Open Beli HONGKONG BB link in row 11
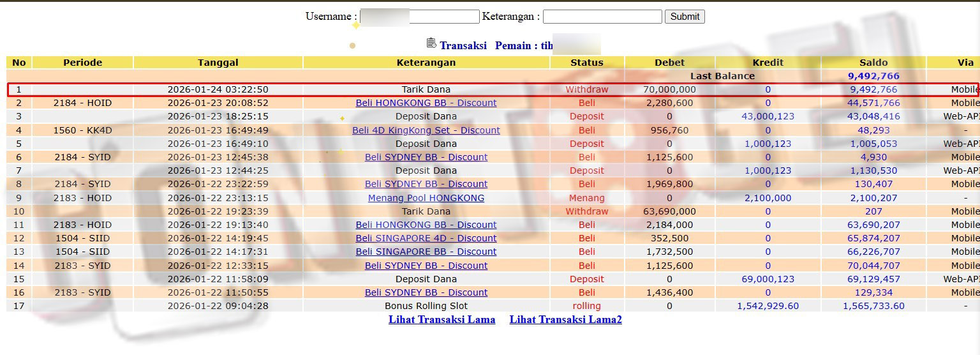This screenshot has width=980, height=355. coord(426,225)
